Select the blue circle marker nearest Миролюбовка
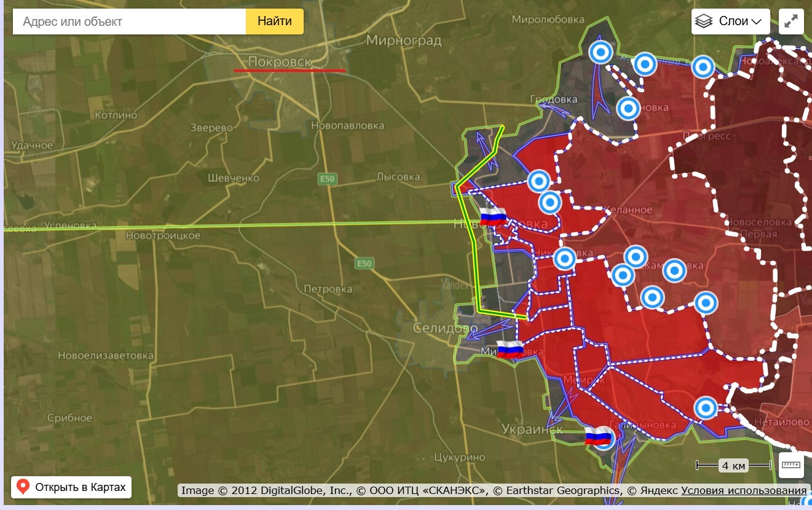 601,52
